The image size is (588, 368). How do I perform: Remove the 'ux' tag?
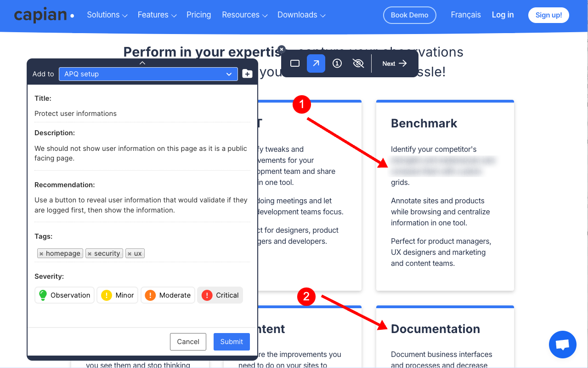coord(130,253)
